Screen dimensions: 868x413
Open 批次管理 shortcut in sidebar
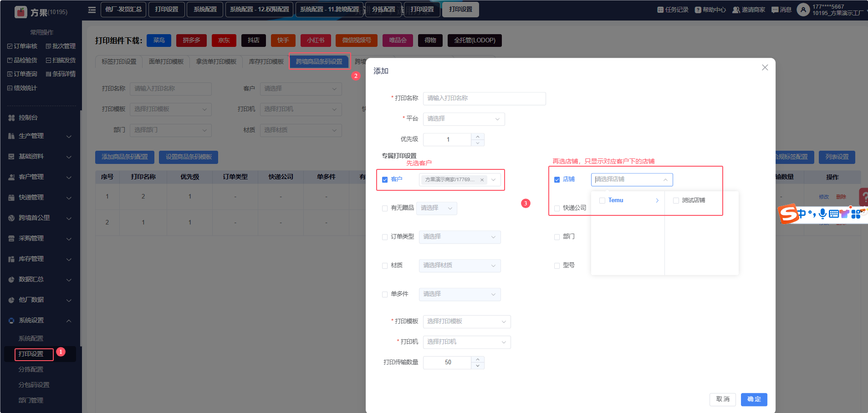(x=61, y=46)
